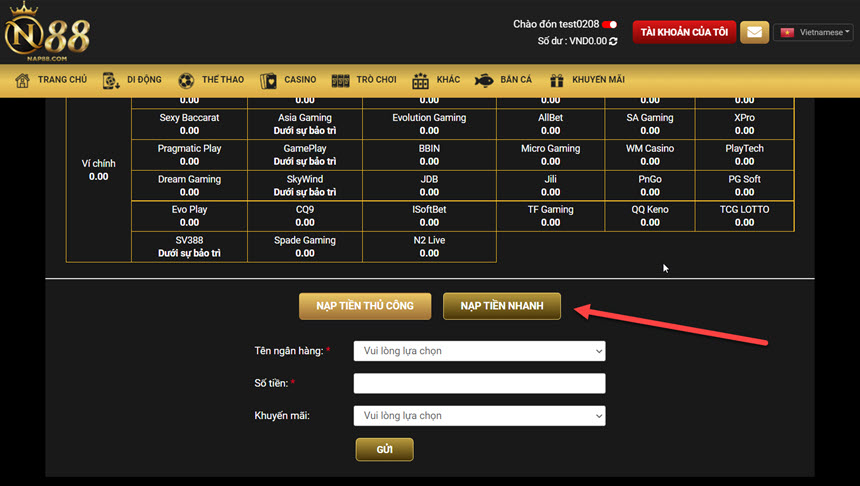Click the Sexy Baccarat wallet cell
The width and height of the screenshot is (860, 486).
[x=189, y=124]
